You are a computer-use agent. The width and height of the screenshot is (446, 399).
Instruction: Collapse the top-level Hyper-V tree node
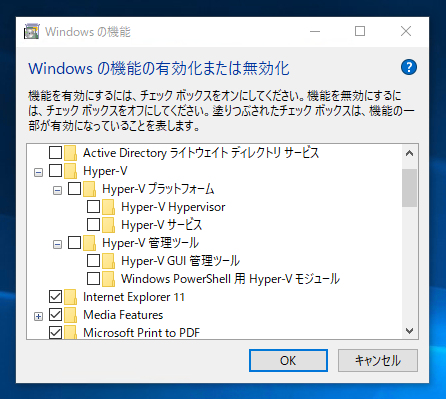(x=39, y=173)
